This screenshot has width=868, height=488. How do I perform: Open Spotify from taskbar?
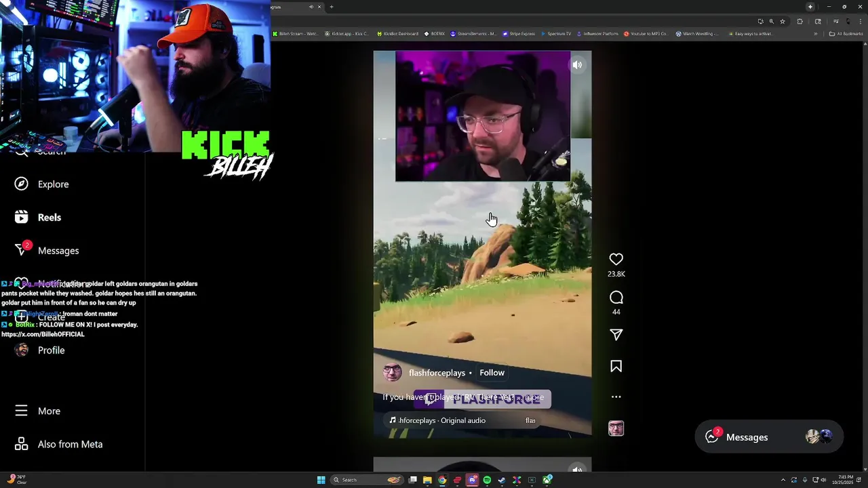coord(487,480)
